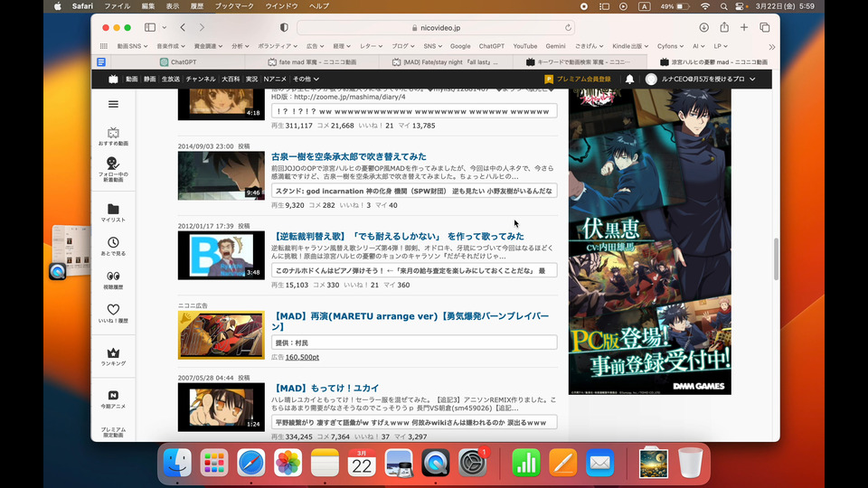Expand ボランティア bookmark folder
868x488 pixels.
(x=278, y=46)
